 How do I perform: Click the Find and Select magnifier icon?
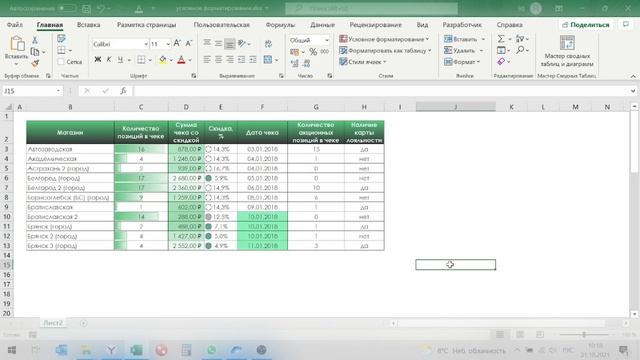coord(520,50)
